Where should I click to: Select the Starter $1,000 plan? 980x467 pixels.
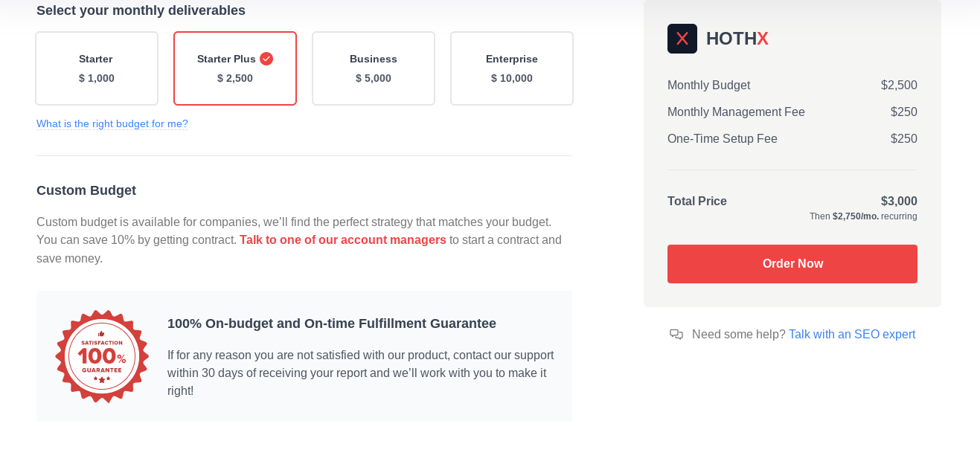(x=97, y=68)
